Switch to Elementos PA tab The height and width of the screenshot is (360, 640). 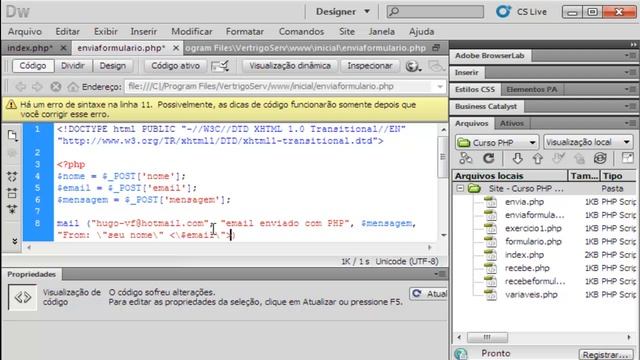coord(531,89)
